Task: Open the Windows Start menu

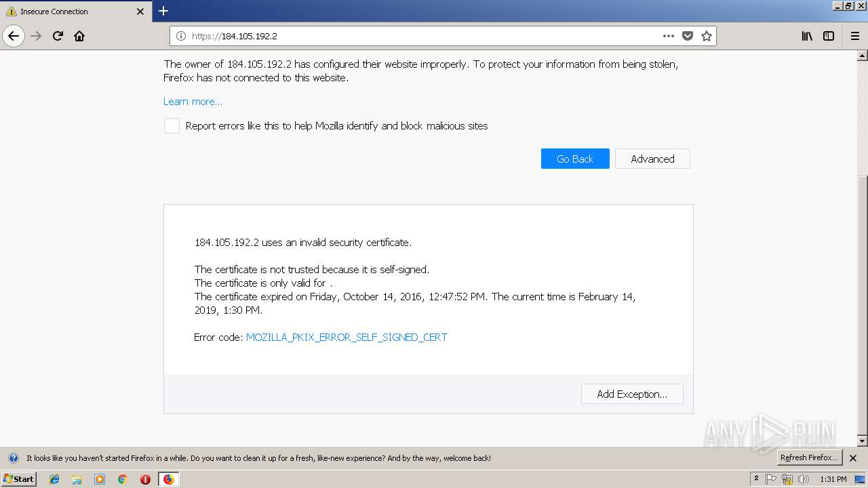Action: coord(18,479)
